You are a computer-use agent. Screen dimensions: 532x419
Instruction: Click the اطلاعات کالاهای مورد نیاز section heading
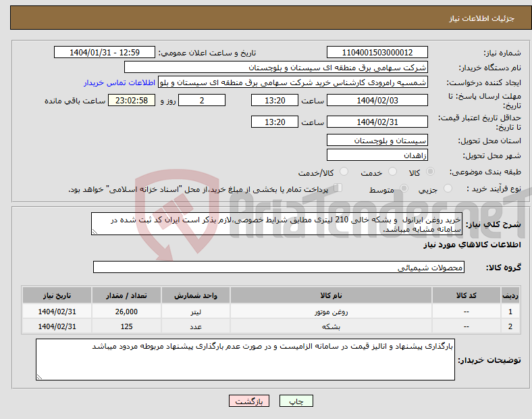(x=472, y=245)
